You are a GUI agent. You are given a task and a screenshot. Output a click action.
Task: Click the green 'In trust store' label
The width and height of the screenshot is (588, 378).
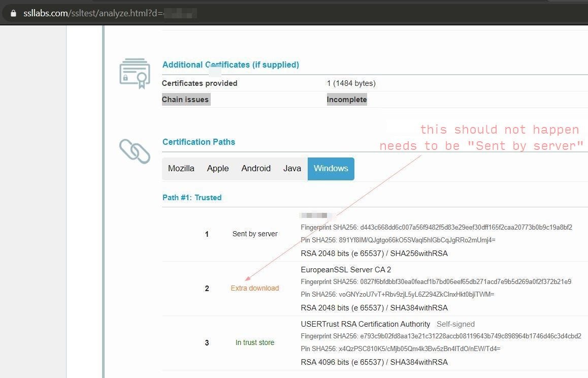[x=255, y=342]
